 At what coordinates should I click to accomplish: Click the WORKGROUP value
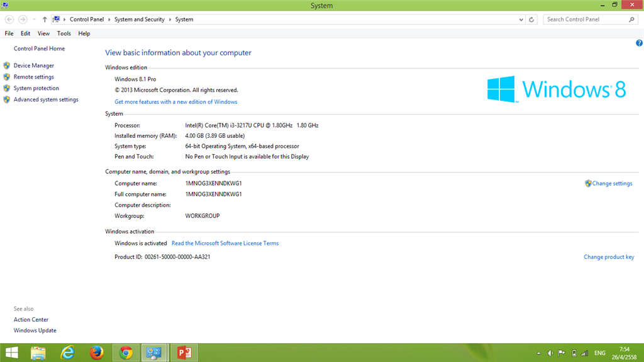tap(203, 215)
